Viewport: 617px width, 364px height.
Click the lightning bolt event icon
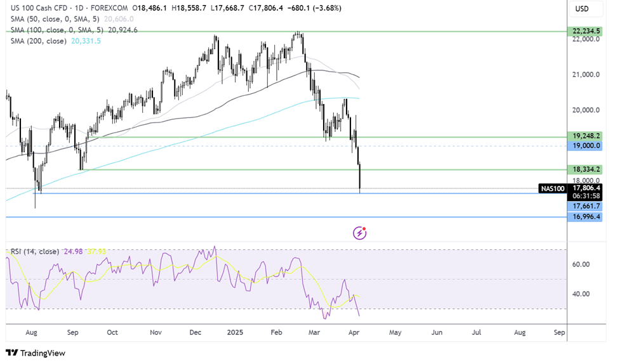(359, 233)
